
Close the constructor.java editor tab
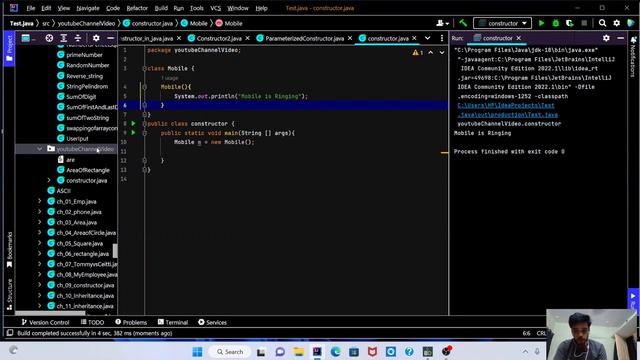414,38
